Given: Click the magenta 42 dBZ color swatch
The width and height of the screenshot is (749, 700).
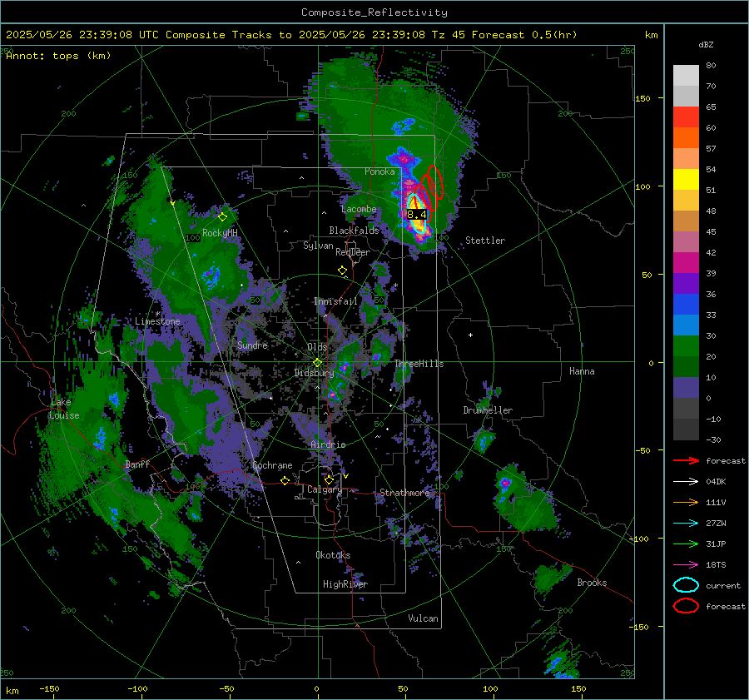Looking at the screenshot, I should click(x=686, y=262).
